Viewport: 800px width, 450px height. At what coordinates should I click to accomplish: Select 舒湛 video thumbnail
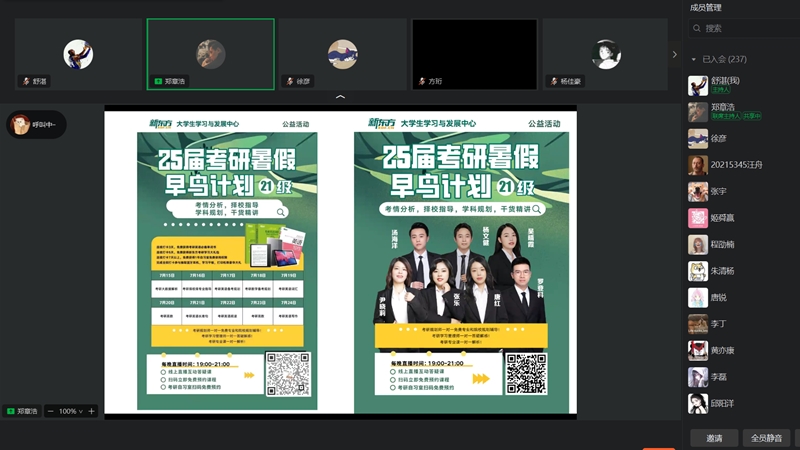click(78, 54)
